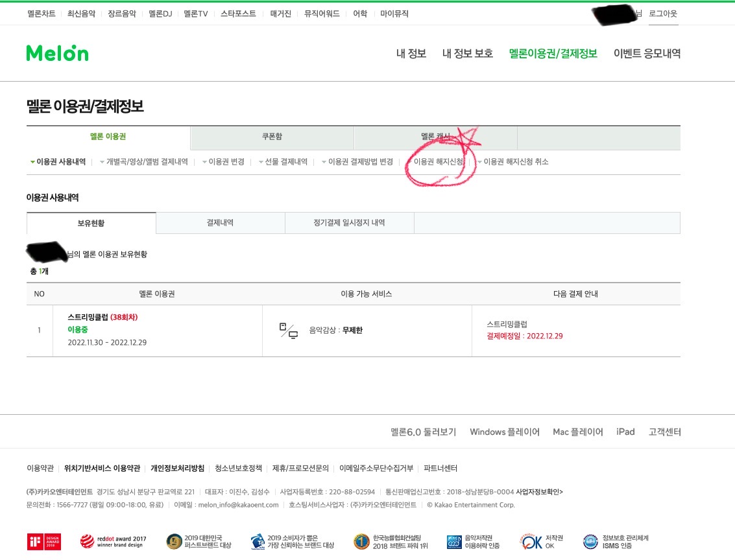Open 파트너센터 footer link
735x560 pixels.
[x=440, y=468]
